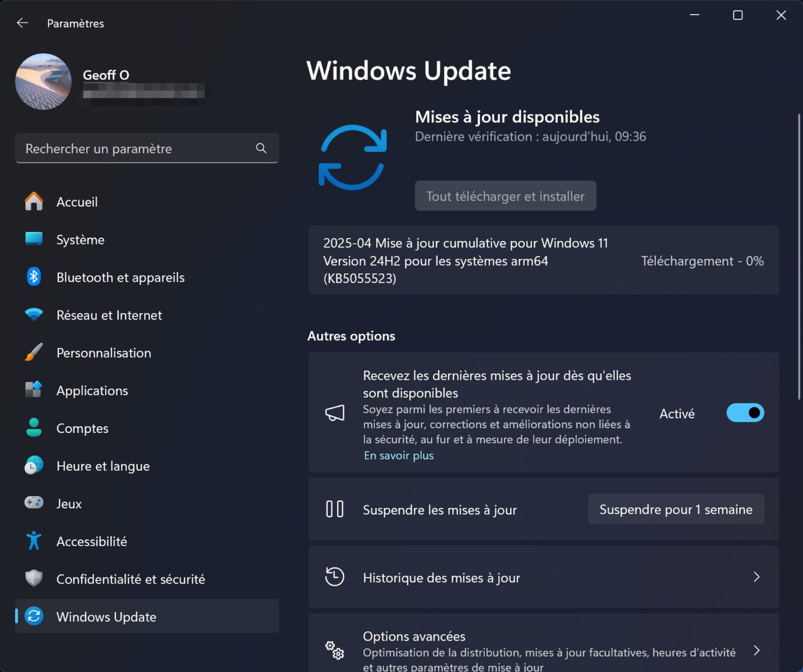
Task: Click Dernière vérification timestamp text
Action: coord(531,136)
